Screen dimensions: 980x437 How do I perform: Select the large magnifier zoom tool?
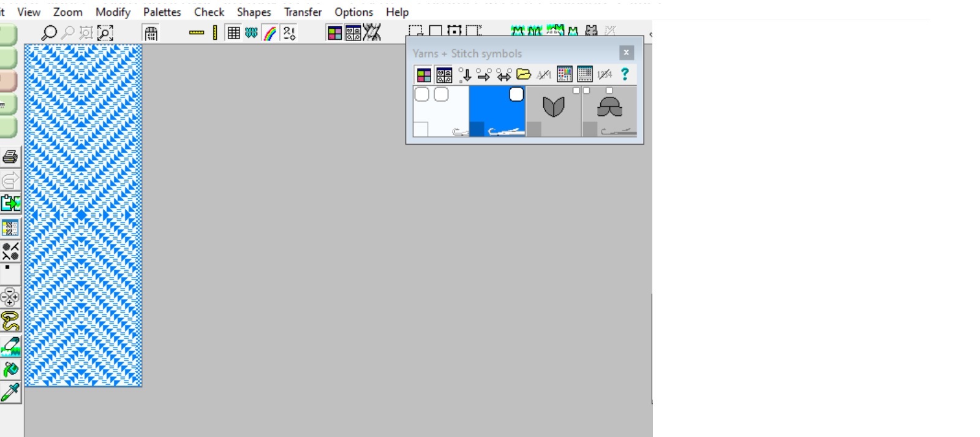click(48, 32)
